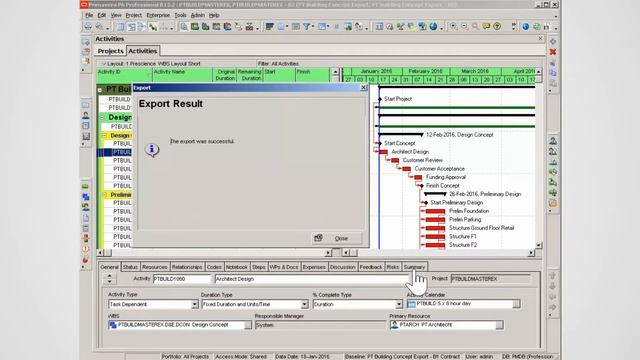
Task: Open Risks icon at bottom of left bar
Action: point(86,260)
